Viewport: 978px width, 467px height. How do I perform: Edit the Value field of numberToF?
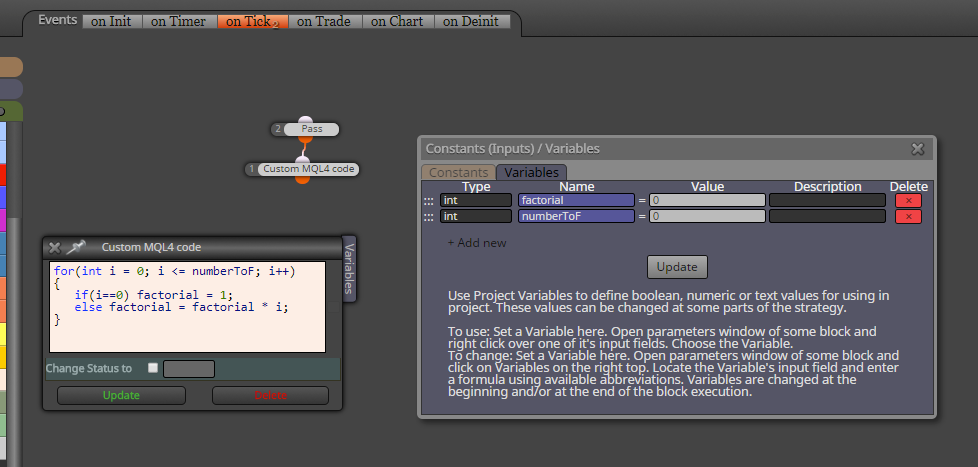tap(707, 216)
